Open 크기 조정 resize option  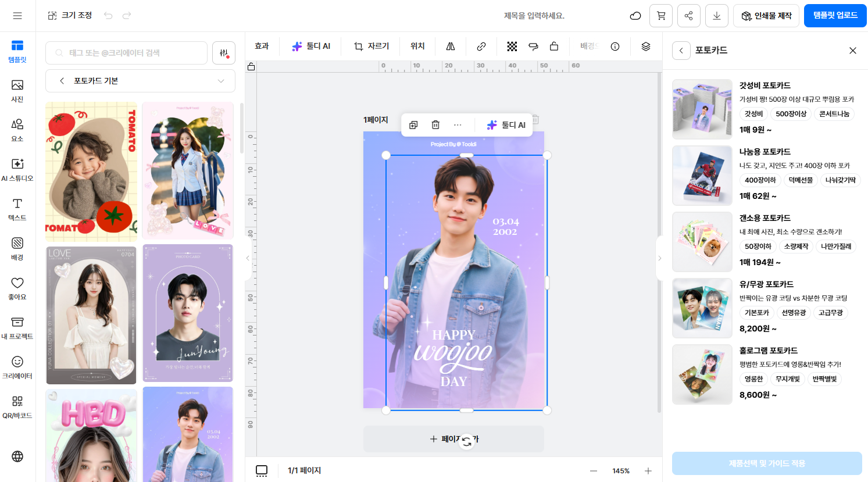[70, 16]
